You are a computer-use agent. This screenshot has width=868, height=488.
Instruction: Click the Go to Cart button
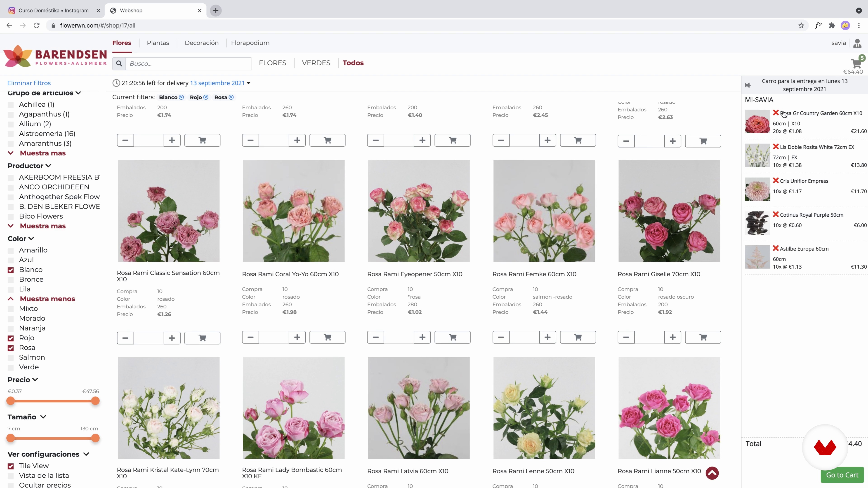(842, 475)
